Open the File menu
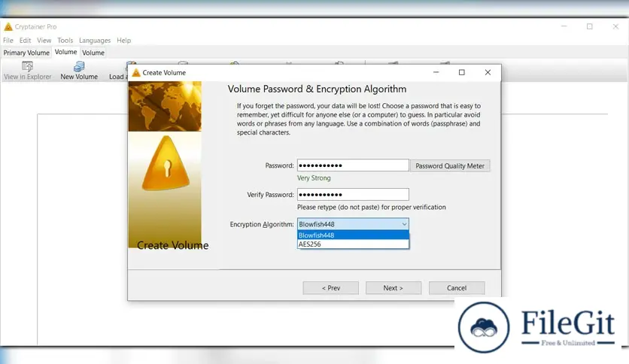 [x=8, y=41]
